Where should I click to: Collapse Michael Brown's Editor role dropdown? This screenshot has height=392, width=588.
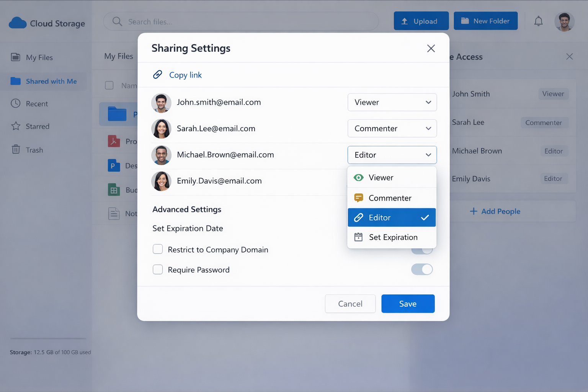(392, 155)
